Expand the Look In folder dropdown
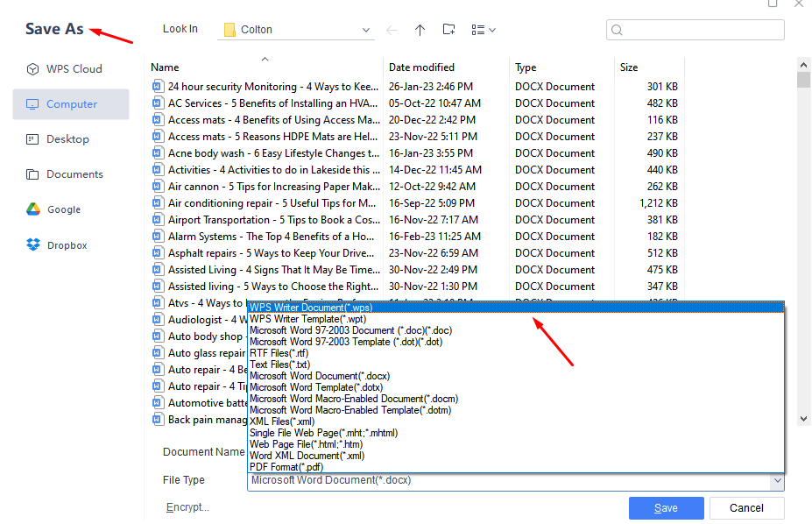The width and height of the screenshot is (812, 524). [x=365, y=30]
